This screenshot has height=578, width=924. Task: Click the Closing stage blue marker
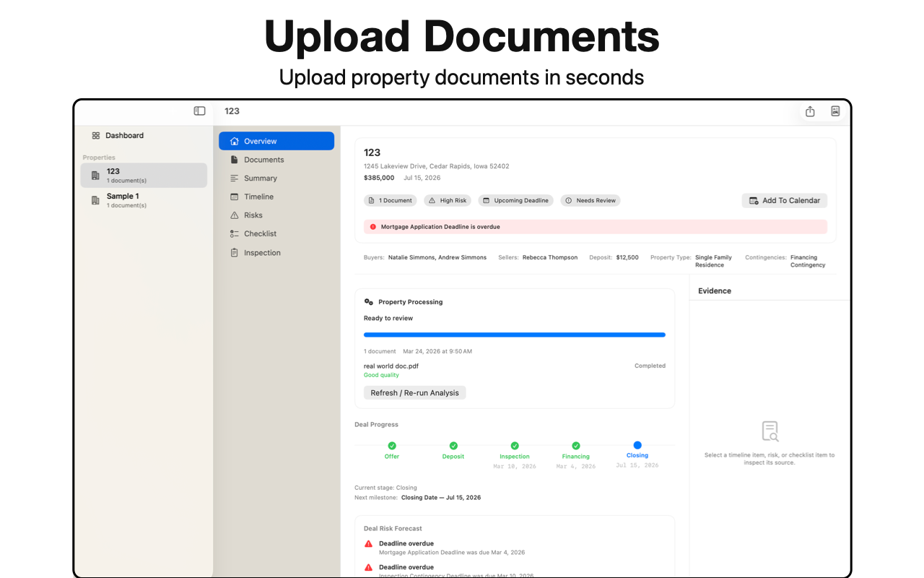click(x=637, y=445)
